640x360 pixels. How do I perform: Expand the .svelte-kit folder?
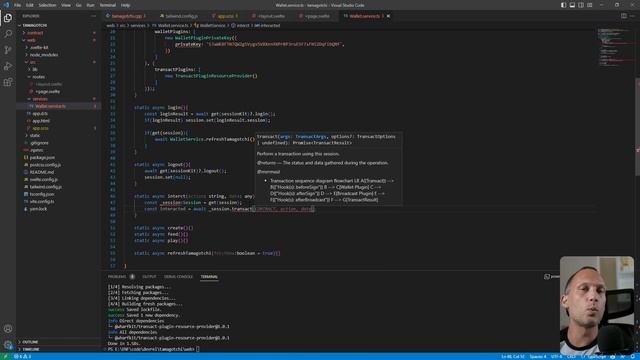pyautogui.click(x=58, y=47)
